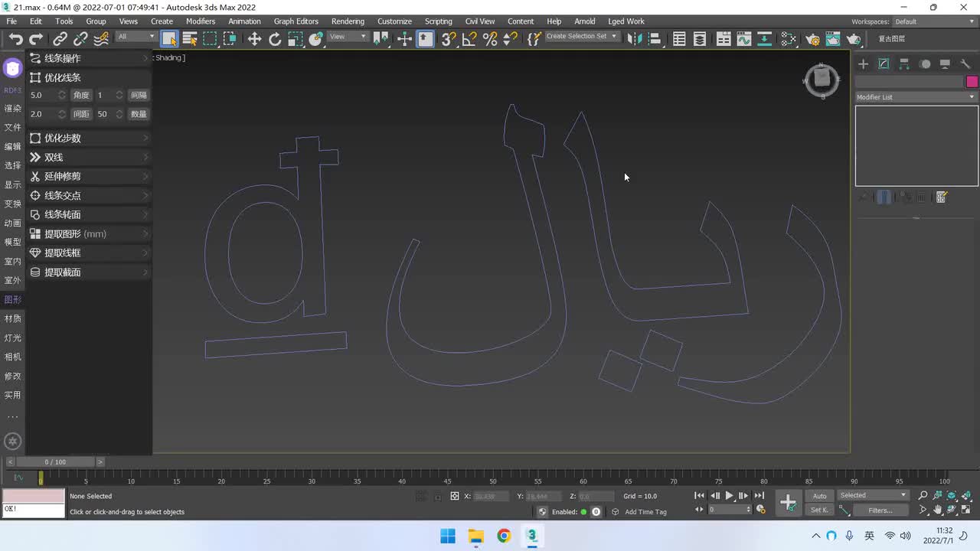Open the Modify panel tab icon

pos(884,64)
